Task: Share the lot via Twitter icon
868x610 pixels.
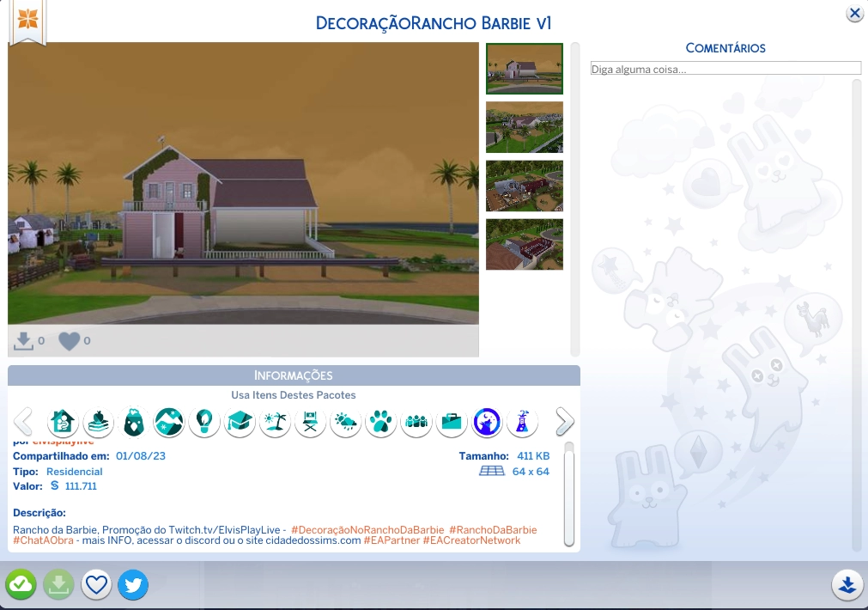Action: point(133,585)
